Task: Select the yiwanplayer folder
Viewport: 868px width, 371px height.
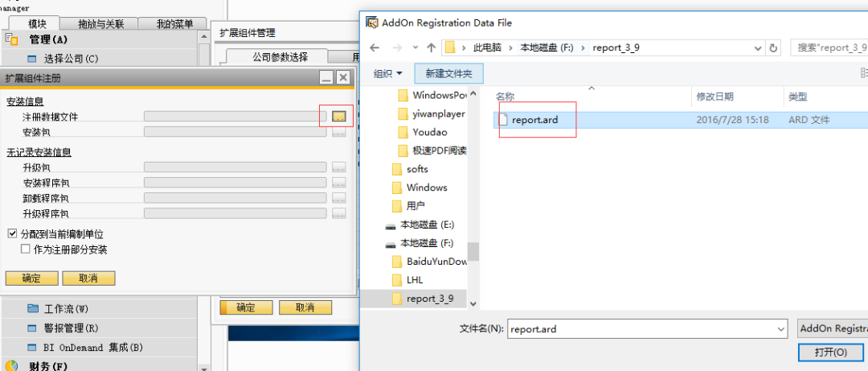Action: click(432, 113)
